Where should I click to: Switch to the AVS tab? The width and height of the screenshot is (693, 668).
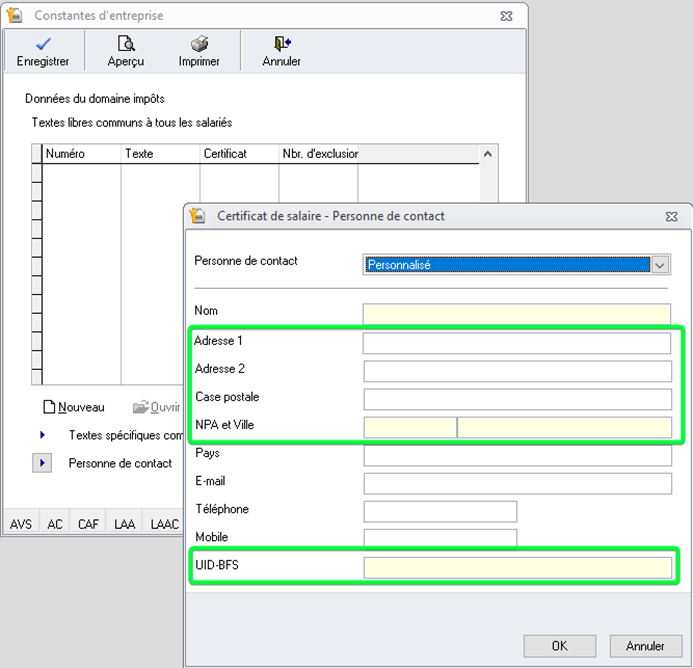click(x=21, y=524)
